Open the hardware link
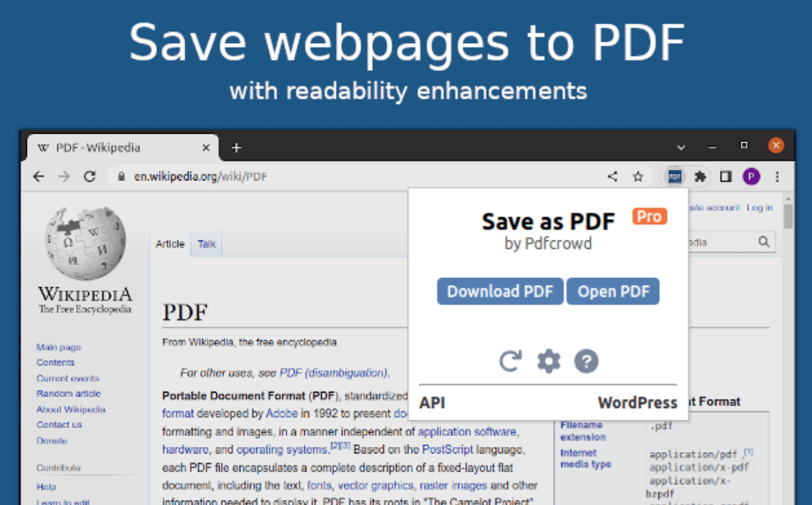The width and height of the screenshot is (812, 505). click(185, 450)
